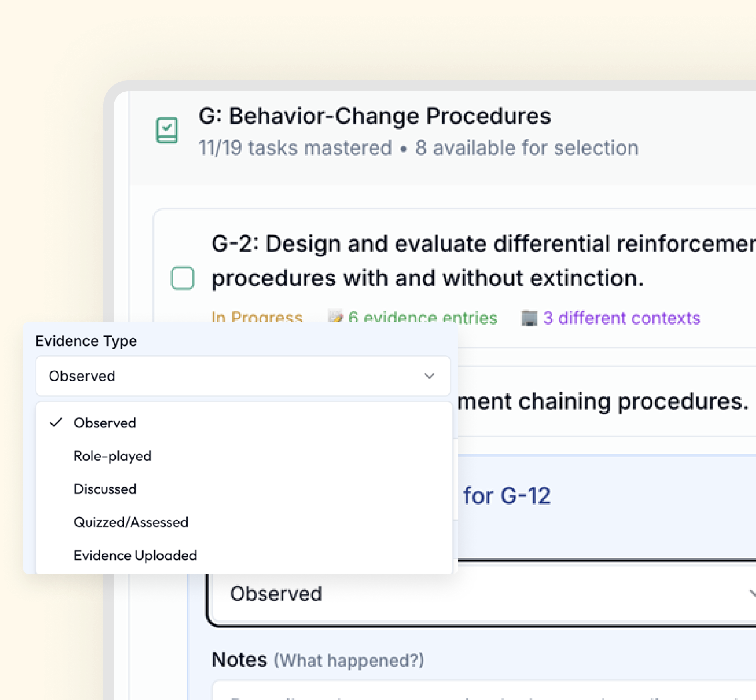Select Observed at the top of the menu
756x700 pixels.
[104, 423]
